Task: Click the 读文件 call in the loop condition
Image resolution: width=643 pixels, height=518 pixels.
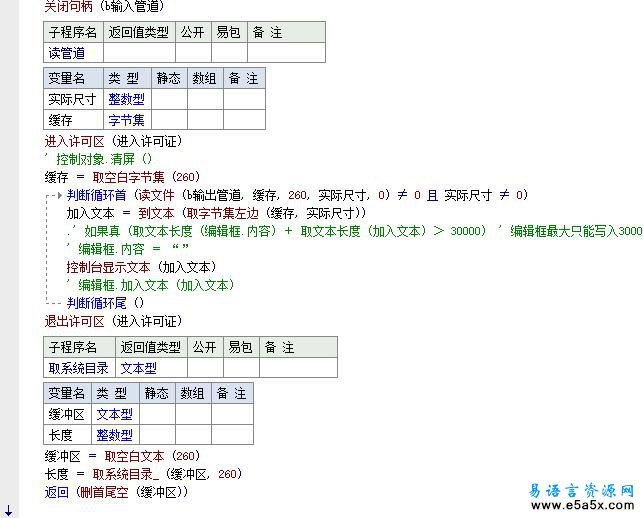Action: point(156,195)
